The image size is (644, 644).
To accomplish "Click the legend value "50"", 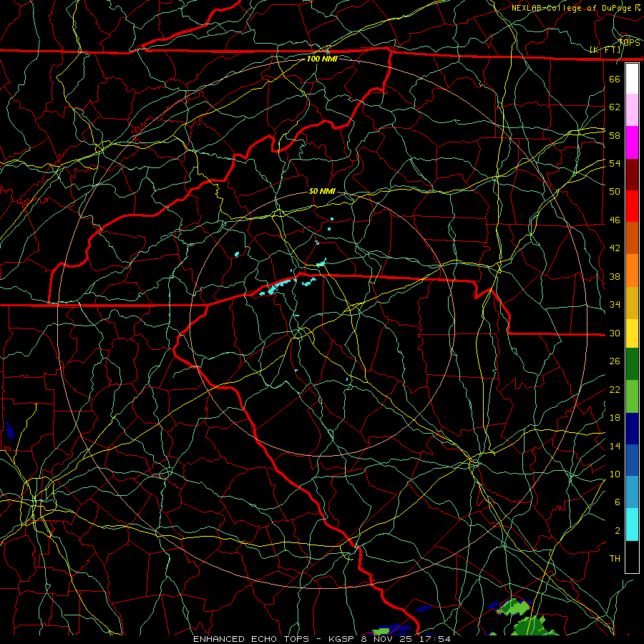I will point(615,191).
